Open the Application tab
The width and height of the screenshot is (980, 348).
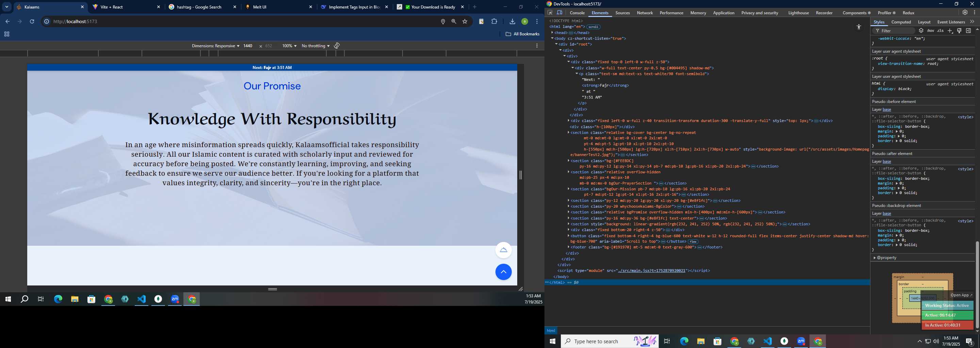pos(723,13)
